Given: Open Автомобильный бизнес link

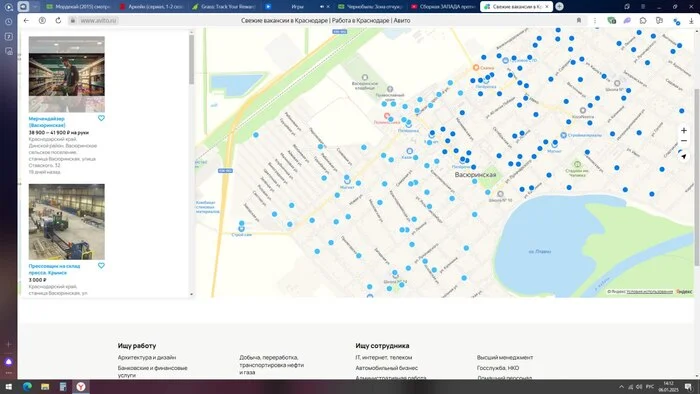Looking at the screenshot, I should coord(387,368).
